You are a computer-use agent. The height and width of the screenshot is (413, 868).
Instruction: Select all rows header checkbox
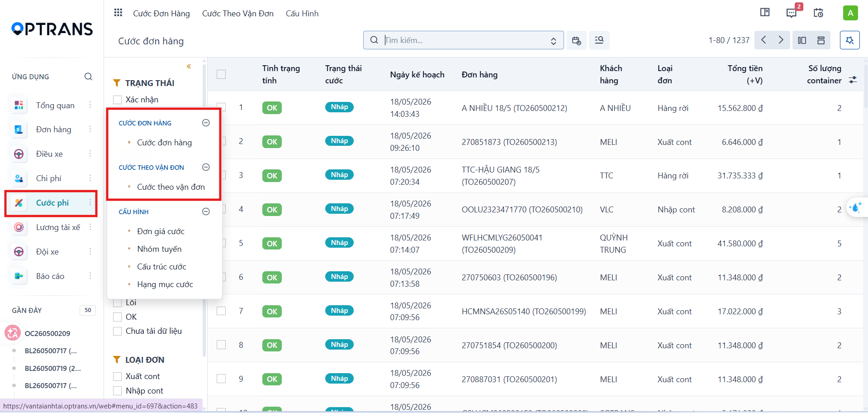point(221,74)
